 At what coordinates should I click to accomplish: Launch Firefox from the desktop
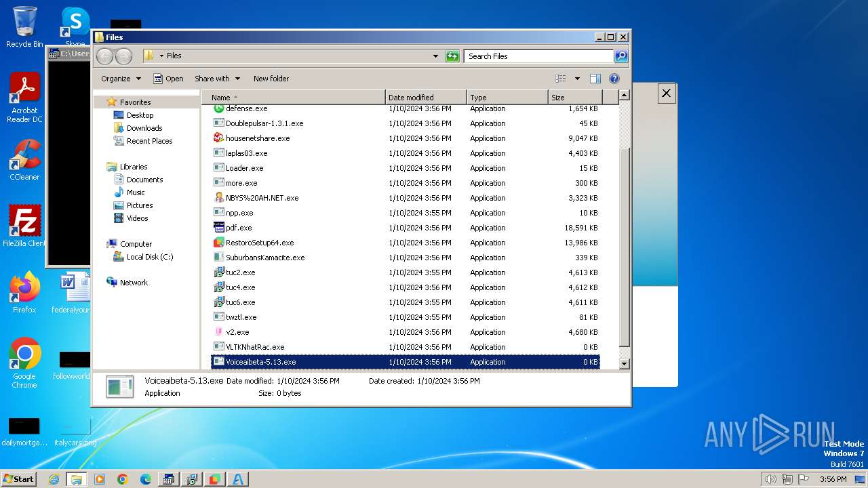(24, 293)
